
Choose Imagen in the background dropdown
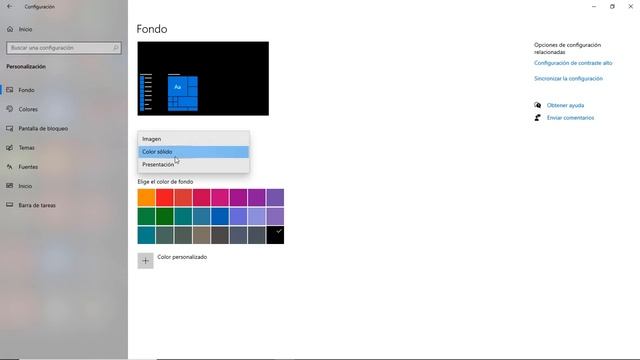[x=193, y=139]
